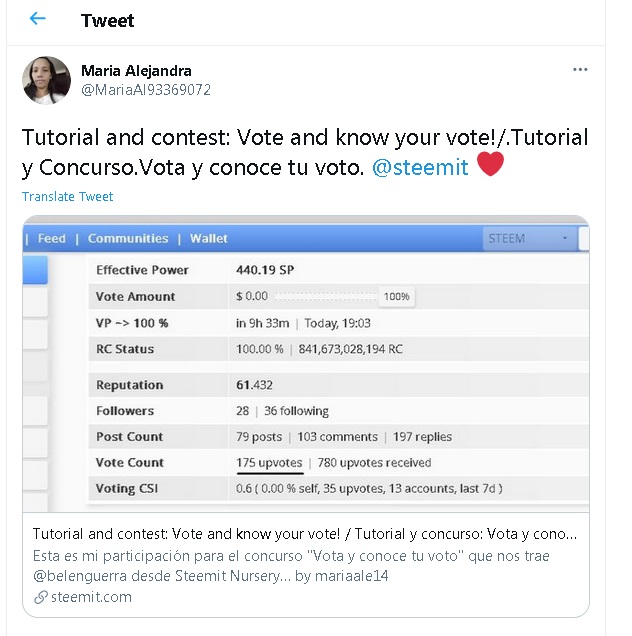Open the @MariaAl93369072 handle
Screen dimensions: 632x636
click(x=146, y=90)
